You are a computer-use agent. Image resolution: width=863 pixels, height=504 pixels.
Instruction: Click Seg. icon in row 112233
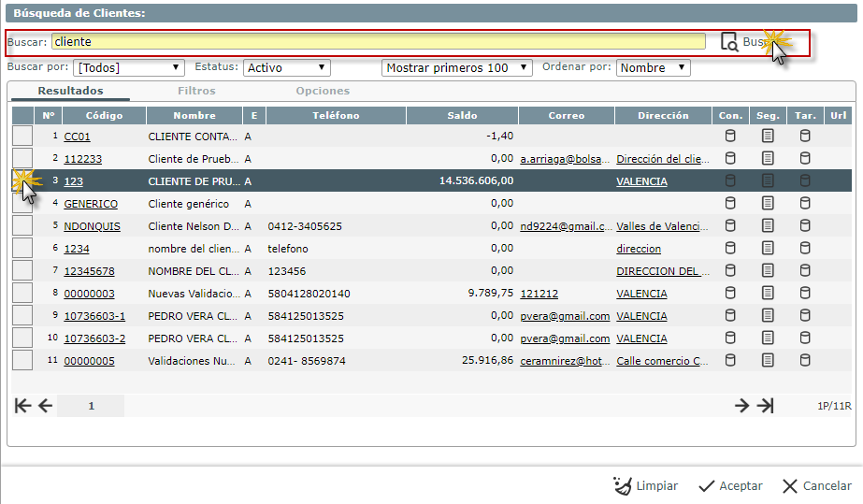pos(768,158)
